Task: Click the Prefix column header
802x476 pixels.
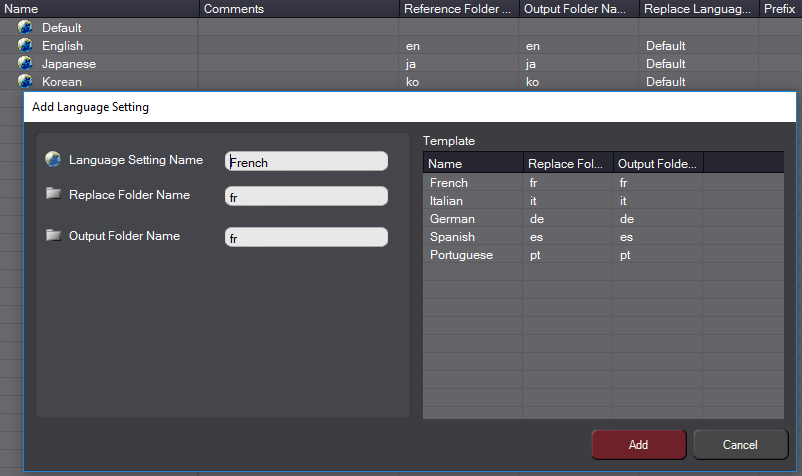Action: click(781, 9)
